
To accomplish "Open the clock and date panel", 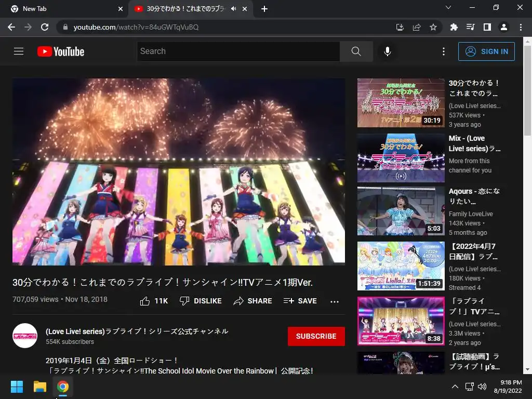I will 508,387.
